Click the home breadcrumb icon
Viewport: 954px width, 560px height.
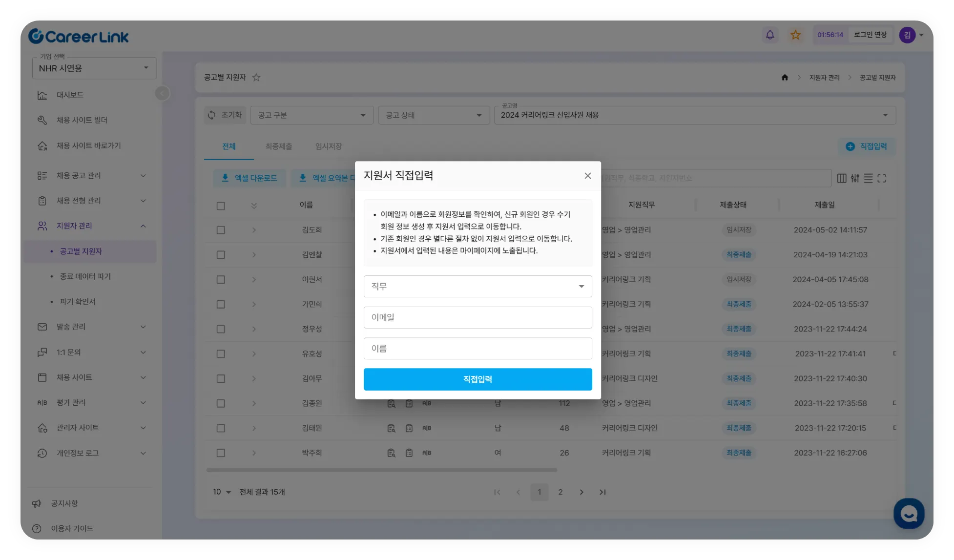click(785, 77)
